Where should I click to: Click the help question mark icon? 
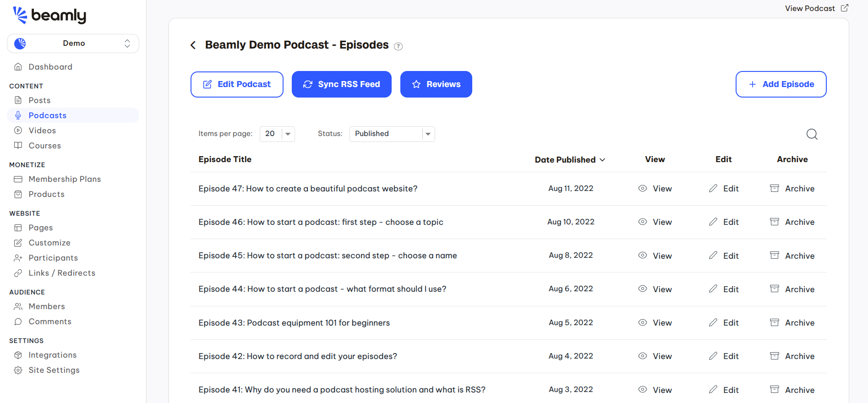tap(399, 46)
